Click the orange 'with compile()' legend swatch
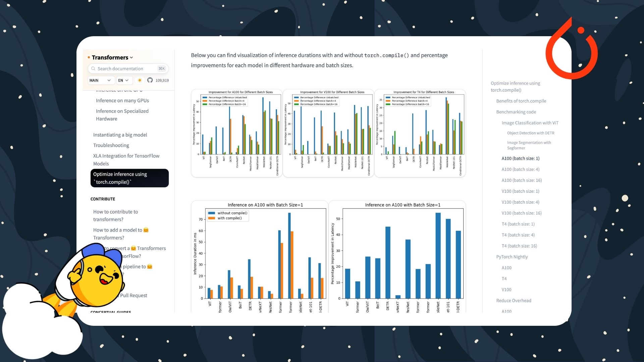 click(211, 218)
